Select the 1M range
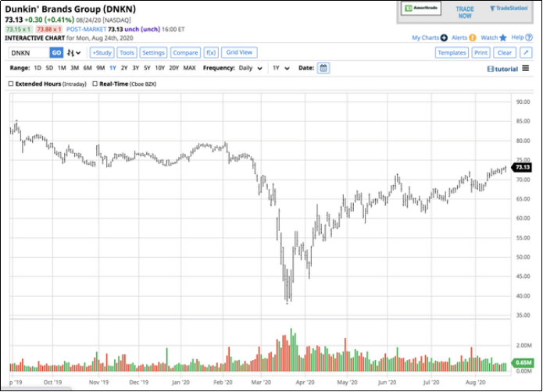Image resolution: width=543 pixels, height=392 pixels. 62,68
